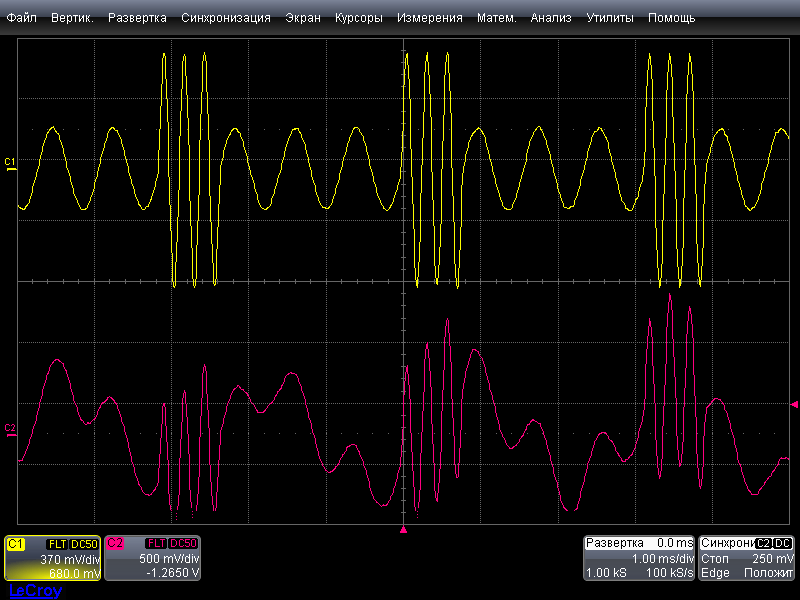
Task: Click the yellow C1 channel descriptor box
Action: 52,559
